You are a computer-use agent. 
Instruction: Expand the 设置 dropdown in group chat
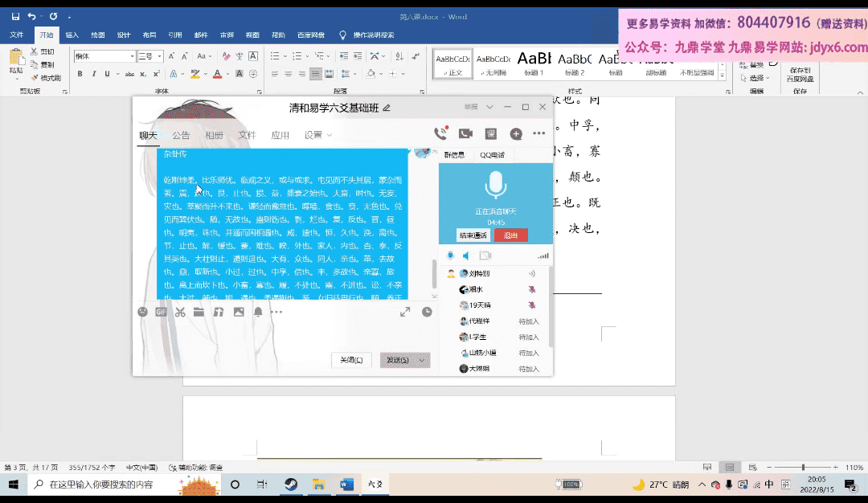(x=317, y=135)
